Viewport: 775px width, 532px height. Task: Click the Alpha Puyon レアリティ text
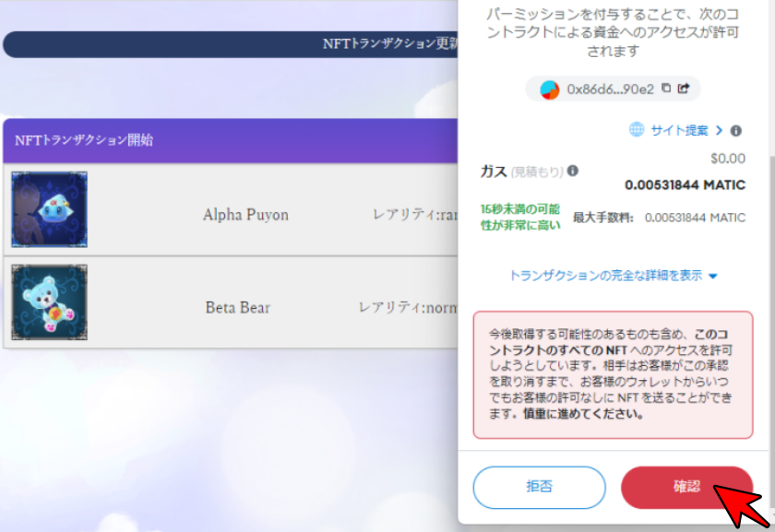pyautogui.click(x=415, y=215)
